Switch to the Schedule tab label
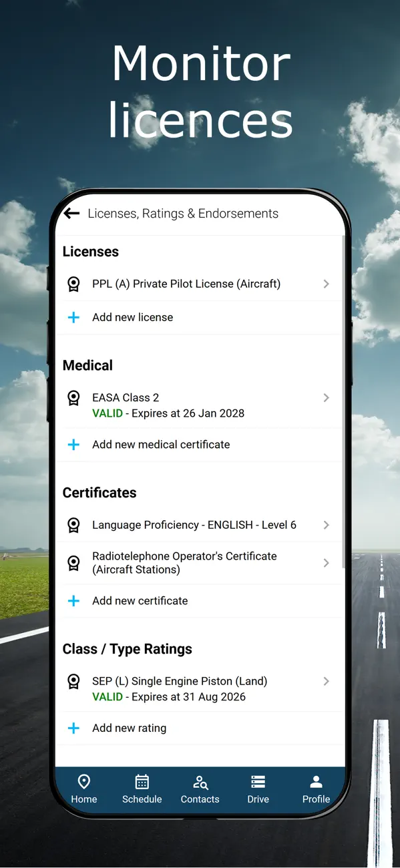The width and height of the screenshot is (400, 868). (x=142, y=799)
